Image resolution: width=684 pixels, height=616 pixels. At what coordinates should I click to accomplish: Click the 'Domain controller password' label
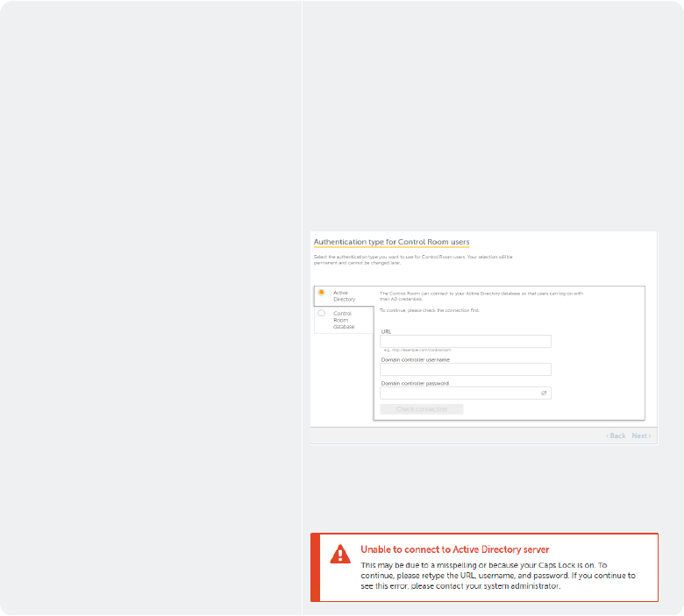tap(415, 384)
